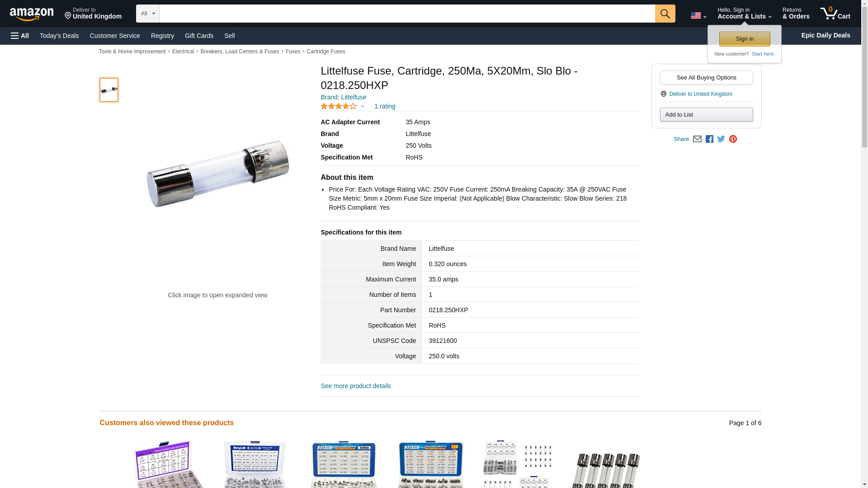This screenshot has height=488, width=868.
Task: Expand the US flag language selector
Action: pyautogui.click(x=698, y=15)
